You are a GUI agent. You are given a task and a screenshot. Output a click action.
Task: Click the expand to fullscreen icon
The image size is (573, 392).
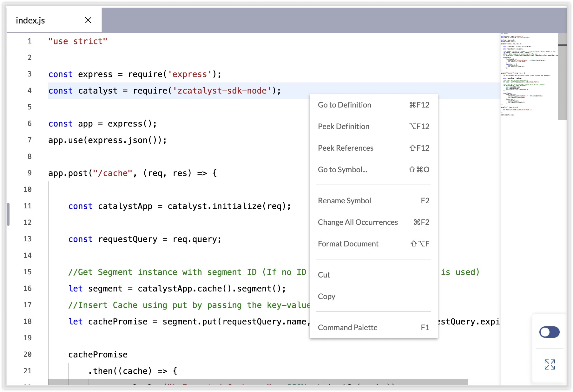pyautogui.click(x=550, y=364)
